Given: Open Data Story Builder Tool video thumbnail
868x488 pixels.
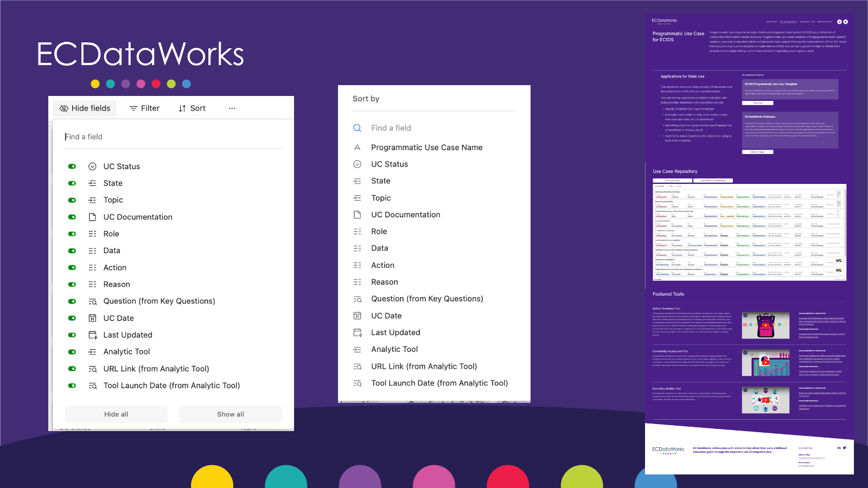Looking at the screenshot, I should tap(765, 400).
